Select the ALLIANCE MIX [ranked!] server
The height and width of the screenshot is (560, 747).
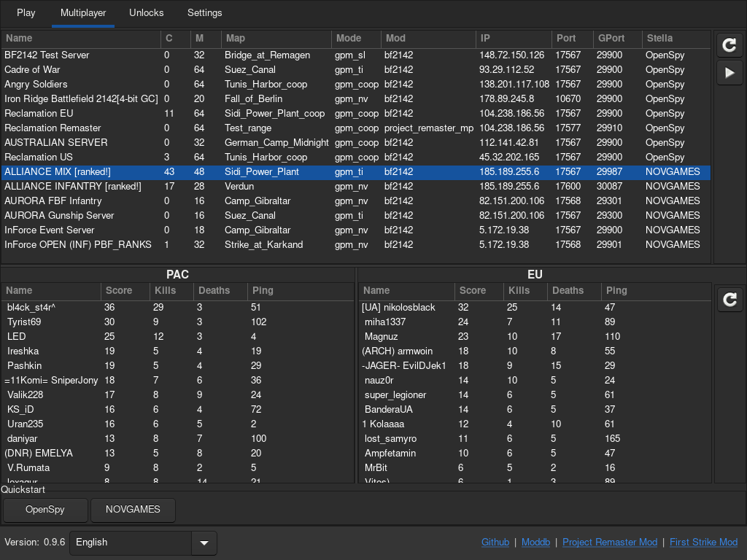tap(356, 172)
